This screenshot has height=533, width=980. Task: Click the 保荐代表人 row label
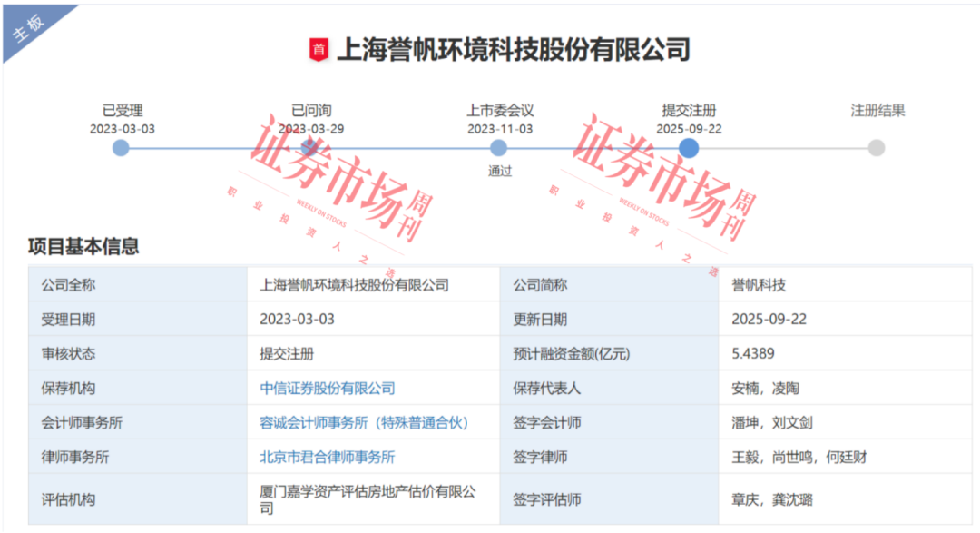547,389
